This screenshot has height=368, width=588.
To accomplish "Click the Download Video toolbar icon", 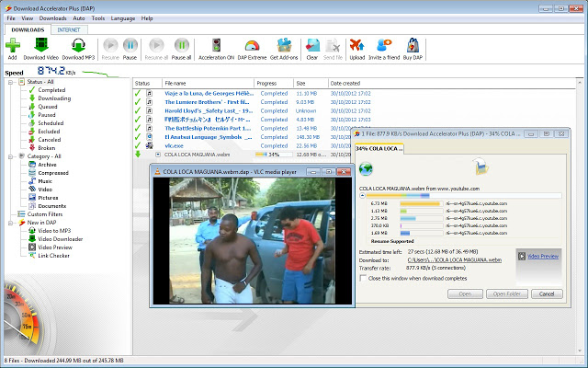I will [x=41, y=45].
